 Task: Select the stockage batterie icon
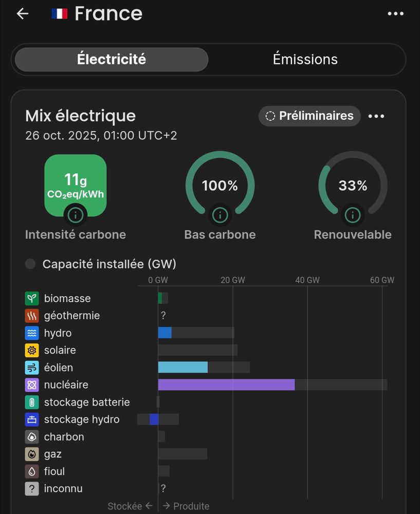[31, 402]
